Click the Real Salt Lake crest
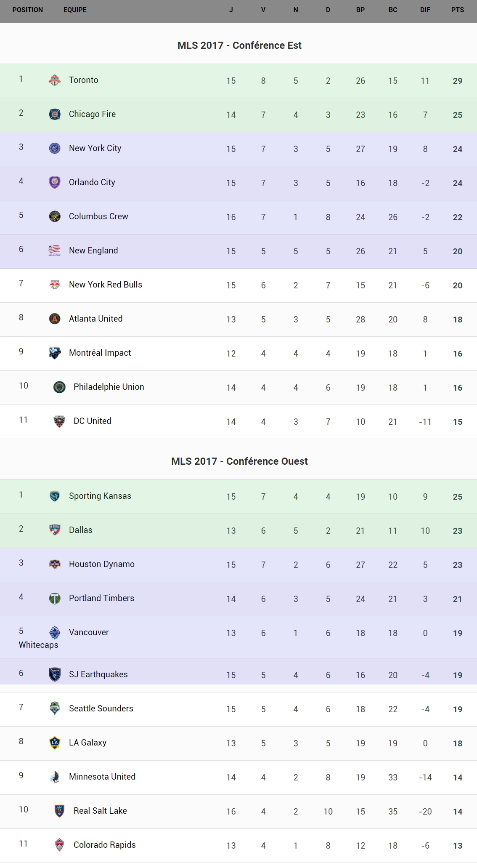The width and height of the screenshot is (477, 868). [59, 811]
